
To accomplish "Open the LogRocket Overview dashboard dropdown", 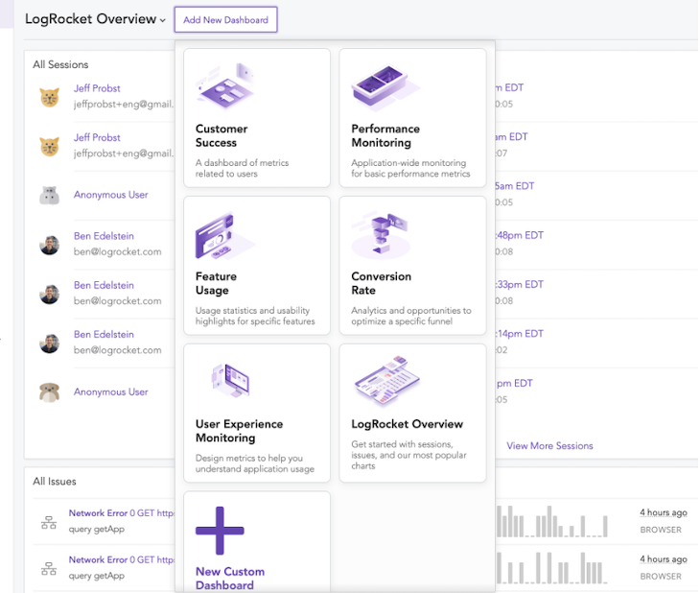I will coord(95,19).
